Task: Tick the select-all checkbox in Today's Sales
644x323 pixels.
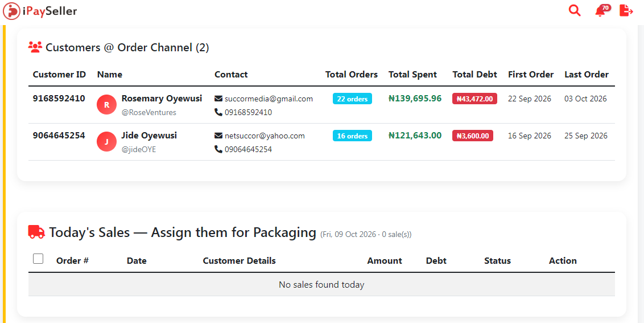Action: (x=38, y=259)
